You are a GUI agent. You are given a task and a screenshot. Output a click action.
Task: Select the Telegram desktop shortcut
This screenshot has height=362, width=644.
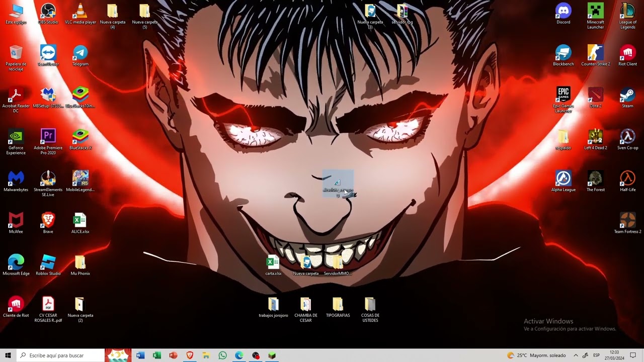[x=80, y=56]
